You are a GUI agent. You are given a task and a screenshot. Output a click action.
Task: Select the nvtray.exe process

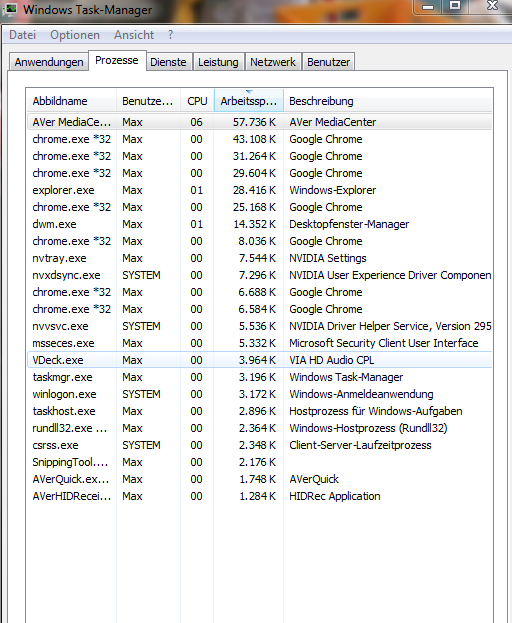[x=260, y=258]
